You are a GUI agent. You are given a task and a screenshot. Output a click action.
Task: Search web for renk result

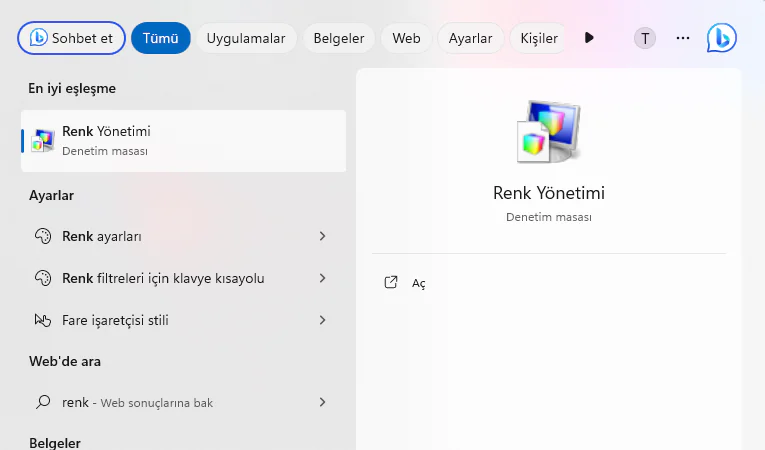click(x=183, y=402)
